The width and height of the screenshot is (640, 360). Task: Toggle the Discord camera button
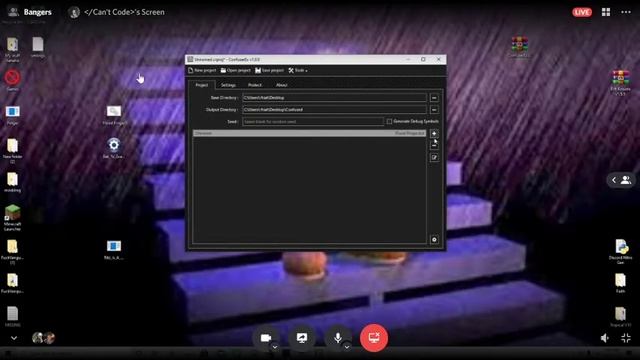tap(266, 338)
